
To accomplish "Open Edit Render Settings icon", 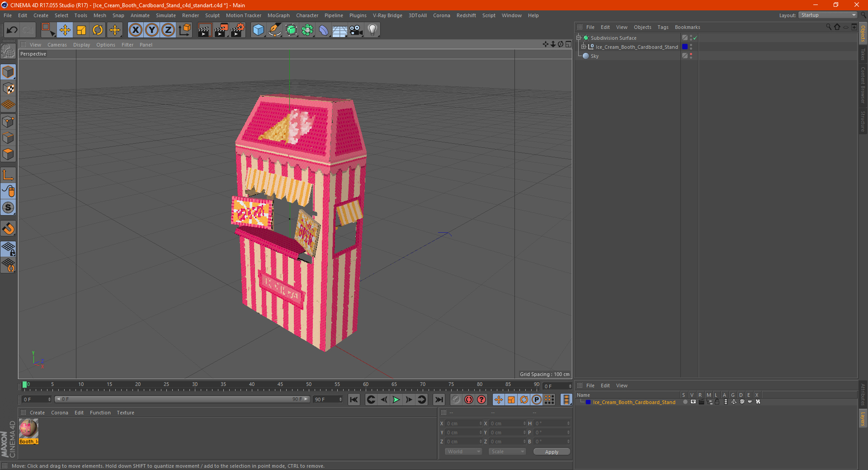I will click(x=238, y=30).
